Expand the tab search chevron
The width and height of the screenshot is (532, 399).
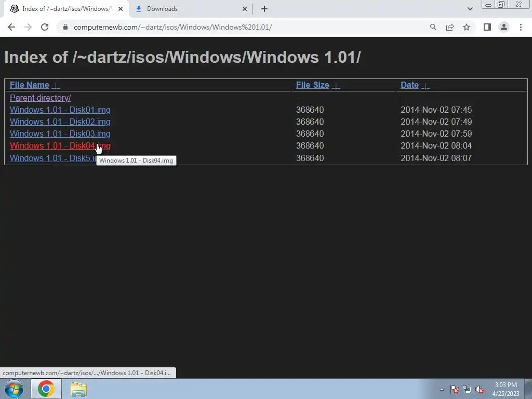[470, 9]
